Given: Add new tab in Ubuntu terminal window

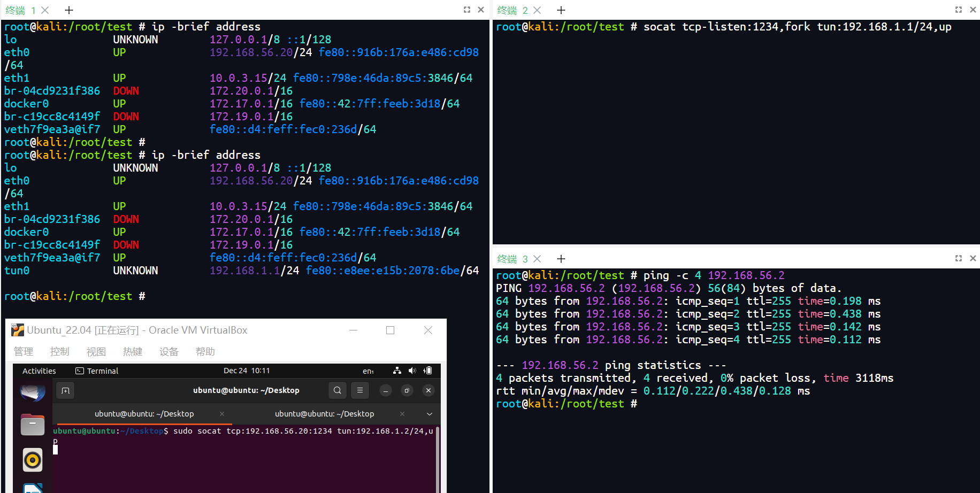Looking at the screenshot, I should coord(65,390).
